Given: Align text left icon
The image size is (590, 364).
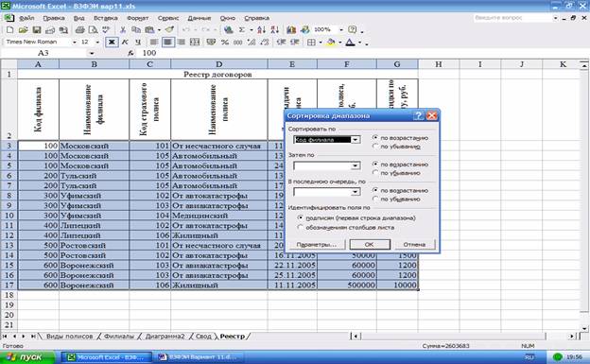Looking at the screenshot, I should pyautogui.click(x=154, y=43).
